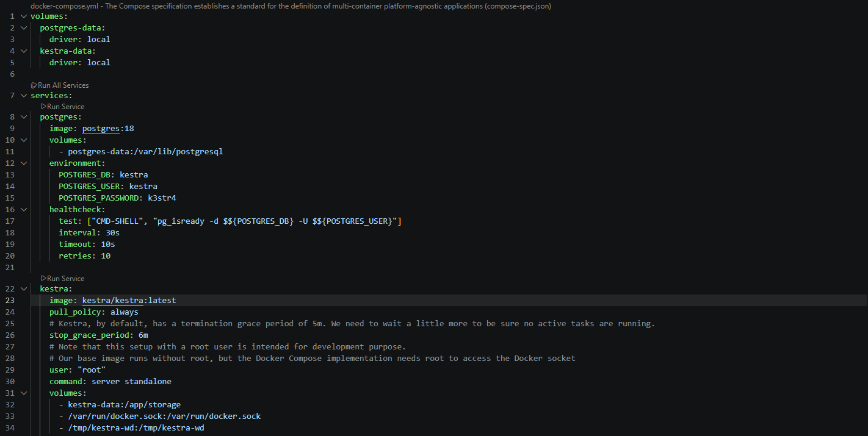Click the POSTGRES_USER key on line 14
The image size is (868, 436).
pyautogui.click(x=89, y=187)
